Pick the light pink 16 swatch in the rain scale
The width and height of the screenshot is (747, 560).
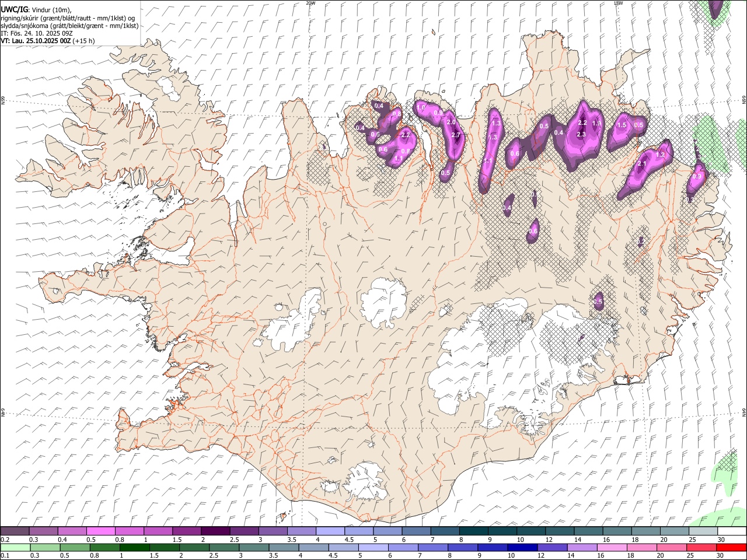tap(612, 548)
